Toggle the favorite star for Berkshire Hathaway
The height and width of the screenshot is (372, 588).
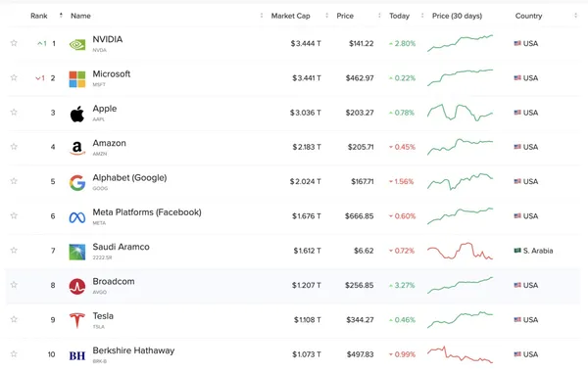tap(14, 354)
